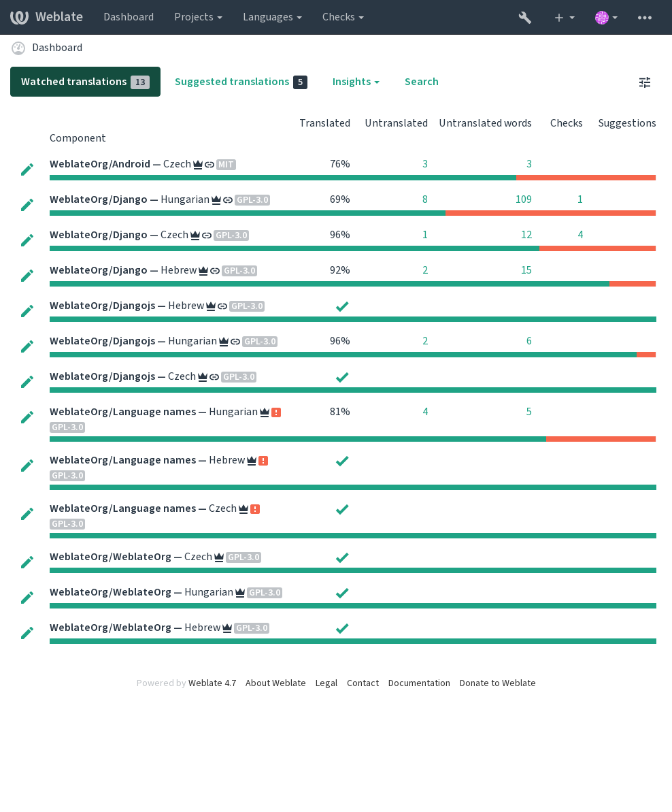Expand the Languages dropdown menu
Image resolution: width=672 pixels, height=812 pixels.
(x=272, y=17)
